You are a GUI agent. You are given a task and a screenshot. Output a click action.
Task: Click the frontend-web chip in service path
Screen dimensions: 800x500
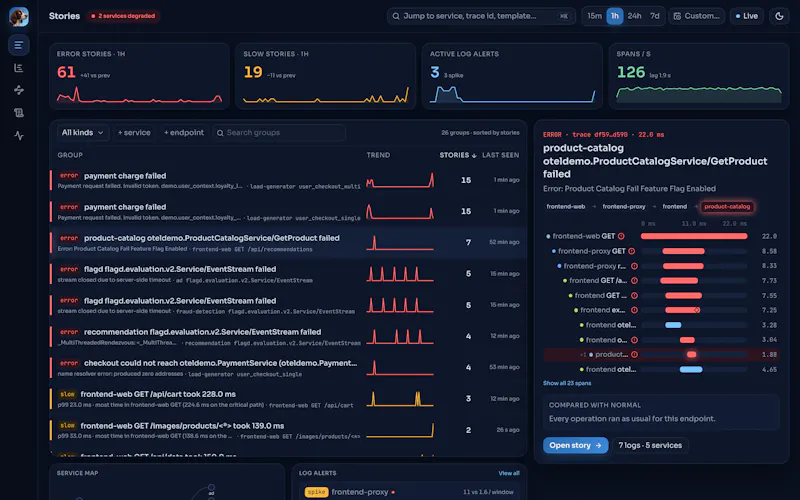point(566,207)
